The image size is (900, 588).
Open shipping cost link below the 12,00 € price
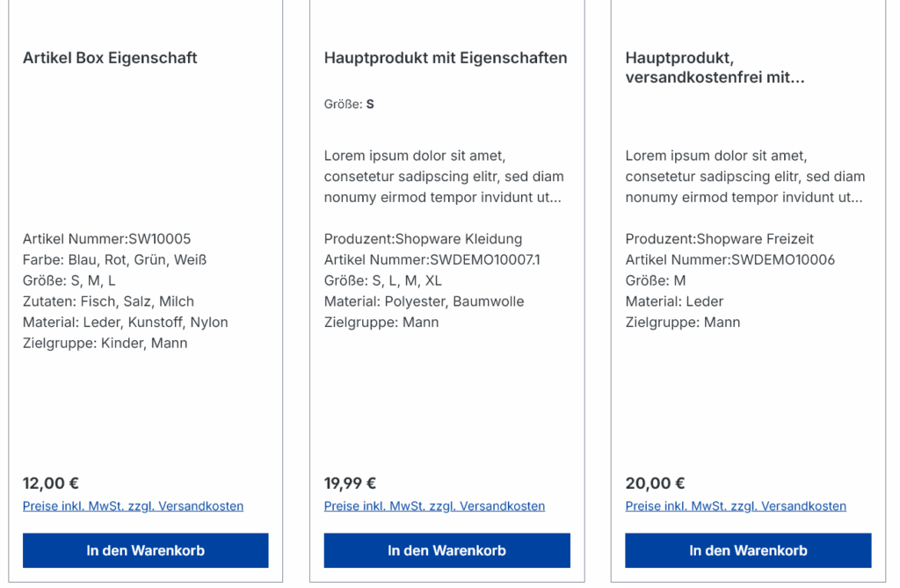[134, 506]
